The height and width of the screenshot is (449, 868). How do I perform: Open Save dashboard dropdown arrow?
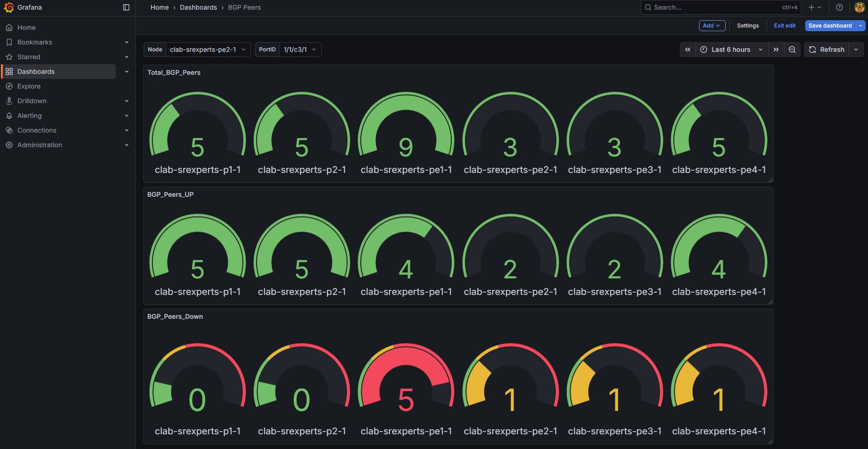(x=861, y=26)
